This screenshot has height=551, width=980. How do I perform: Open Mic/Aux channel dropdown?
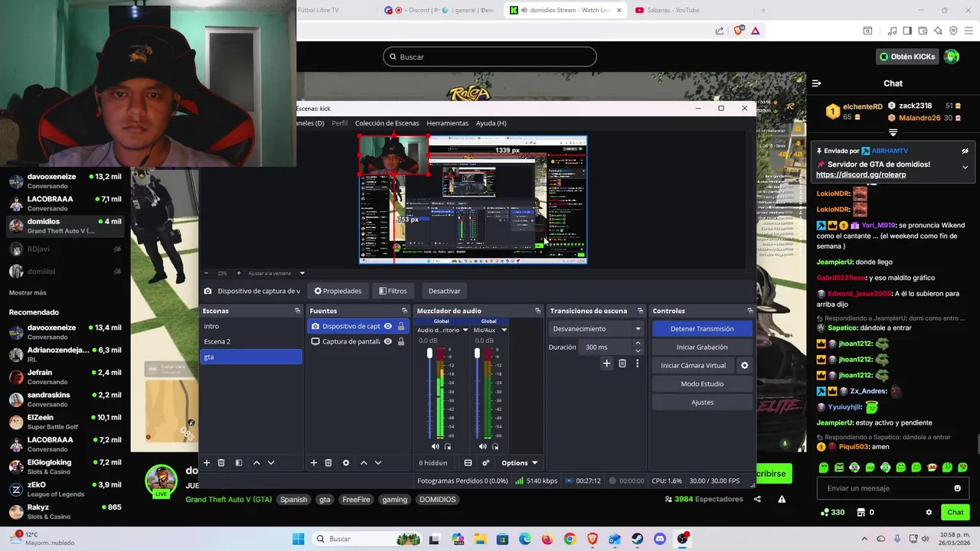pos(504,330)
